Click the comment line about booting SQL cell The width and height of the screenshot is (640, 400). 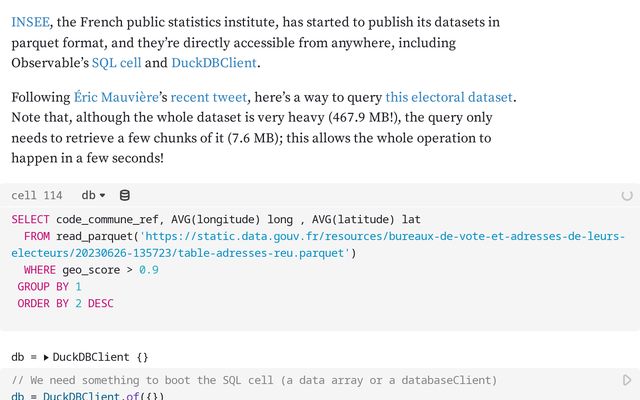point(254,380)
